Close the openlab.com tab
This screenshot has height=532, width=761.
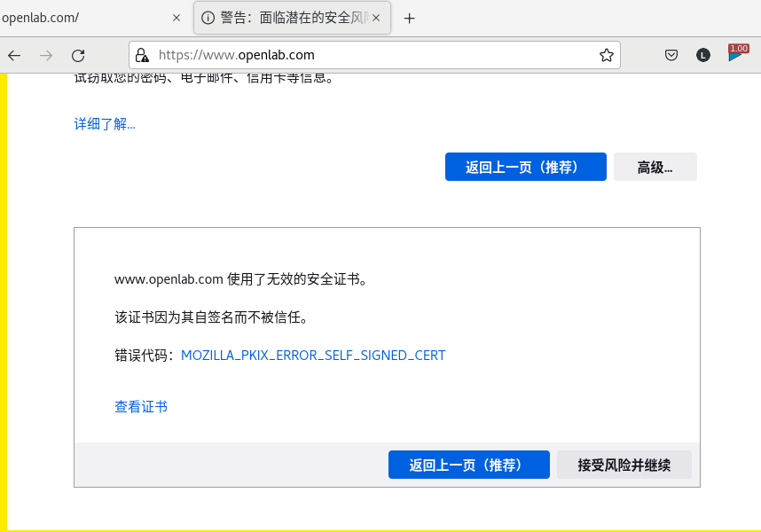(177, 18)
